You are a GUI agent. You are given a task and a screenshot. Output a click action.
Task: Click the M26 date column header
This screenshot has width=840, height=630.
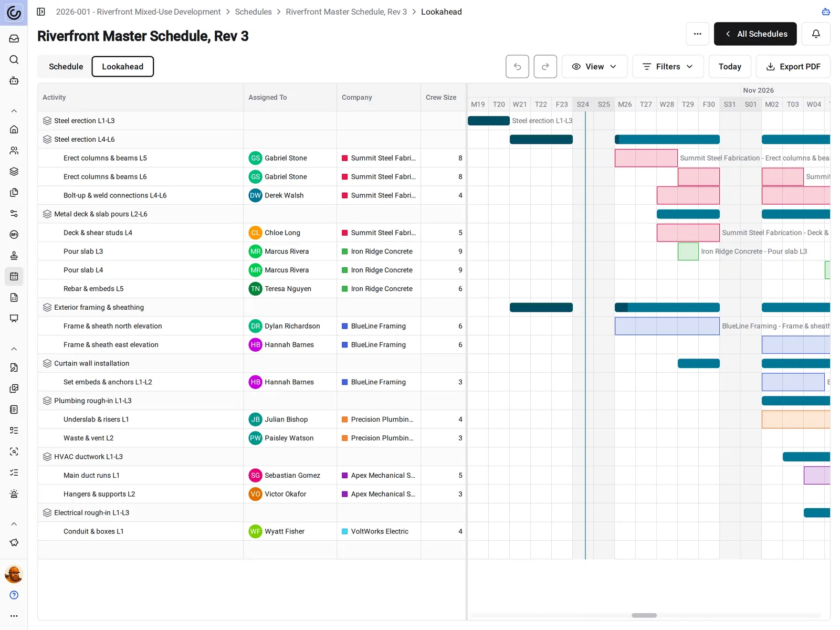(625, 104)
